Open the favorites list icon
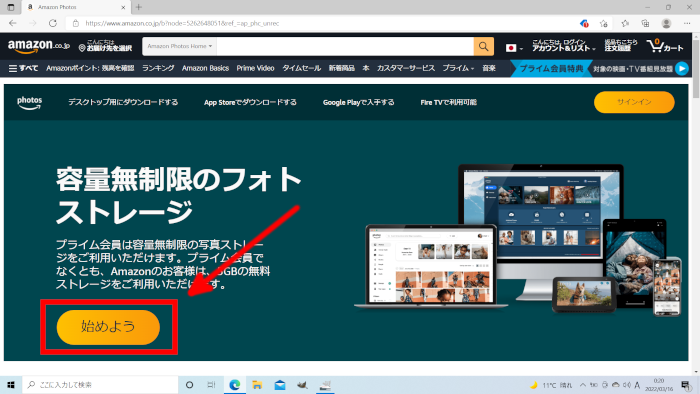Image resolution: width=700 pixels, height=394 pixels. pyautogui.click(x=625, y=23)
